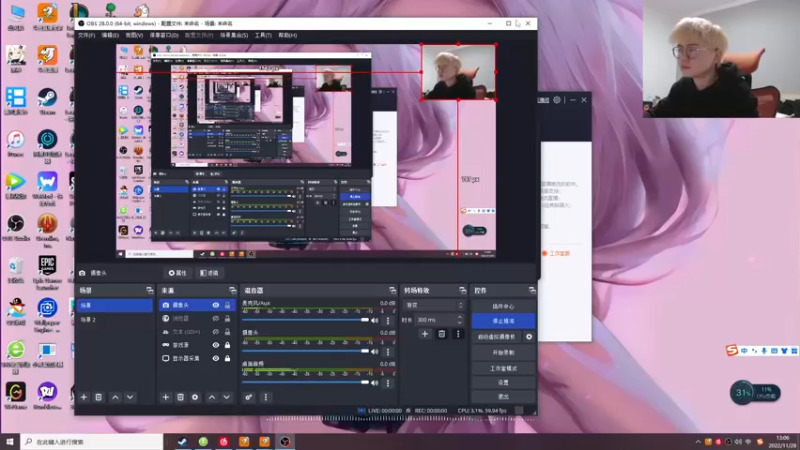Open 设置 from the Controls panel

click(x=503, y=382)
